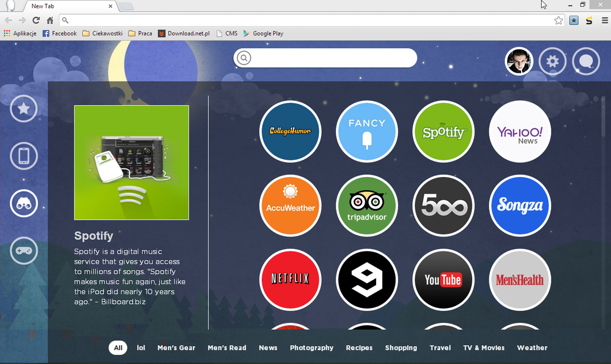The width and height of the screenshot is (611, 364).
Task: Launch the Songza app
Action: click(520, 205)
